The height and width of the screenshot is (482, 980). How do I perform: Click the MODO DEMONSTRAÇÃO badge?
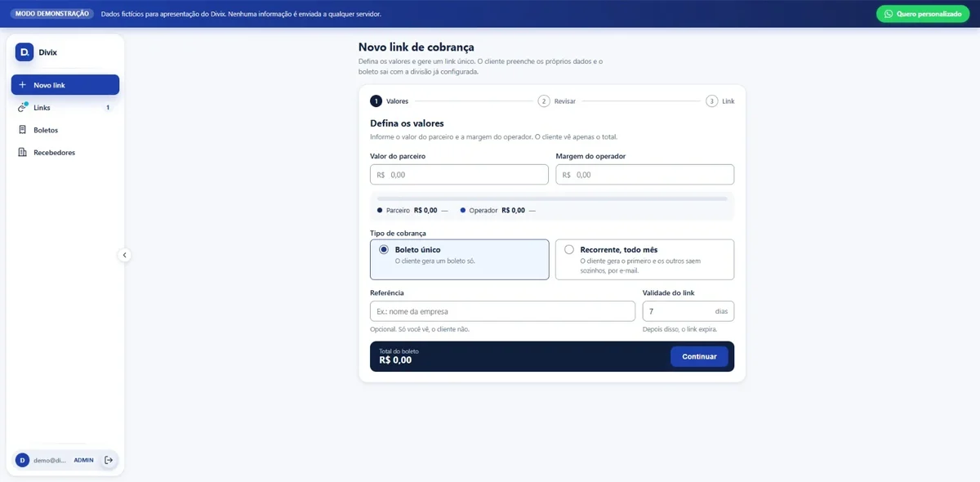[52, 14]
